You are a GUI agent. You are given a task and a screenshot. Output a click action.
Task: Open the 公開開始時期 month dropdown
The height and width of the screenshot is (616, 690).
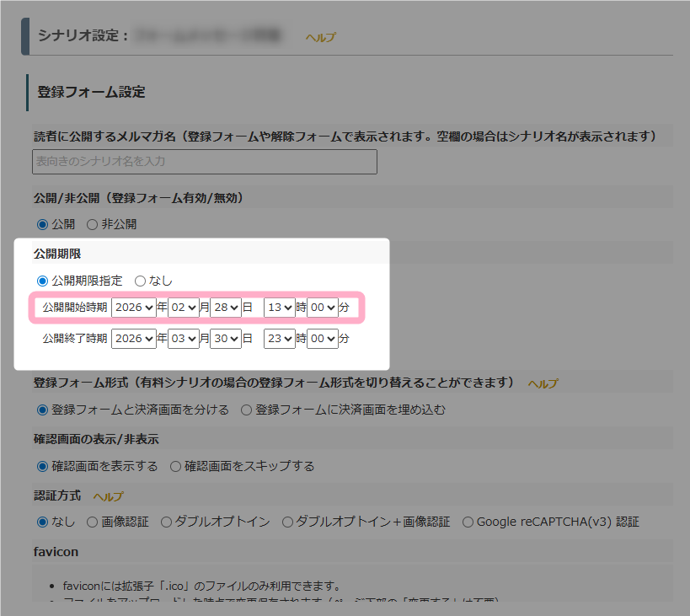point(183,308)
